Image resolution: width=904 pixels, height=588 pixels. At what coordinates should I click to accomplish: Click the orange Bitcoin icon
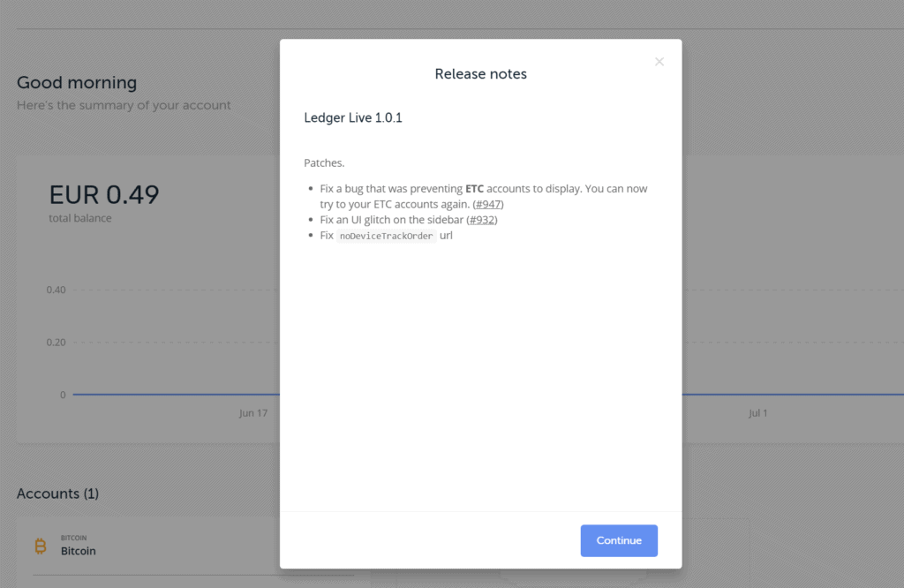point(41,547)
